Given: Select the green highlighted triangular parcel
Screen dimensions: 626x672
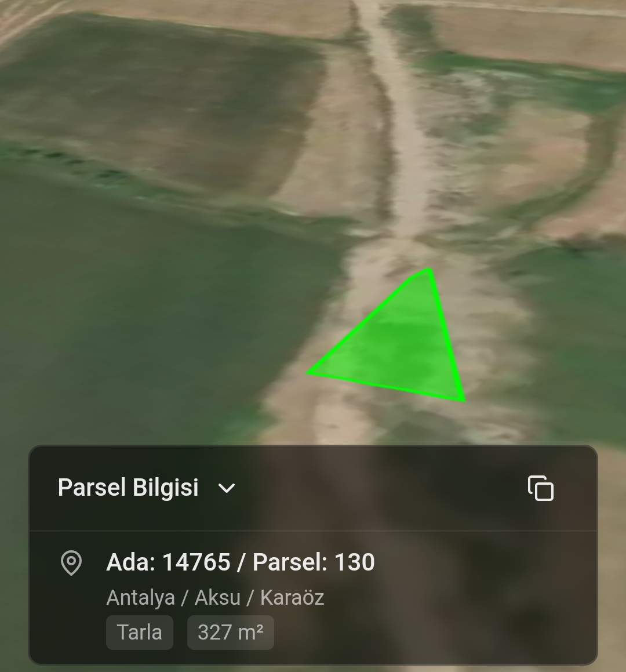Looking at the screenshot, I should point(398,343).
